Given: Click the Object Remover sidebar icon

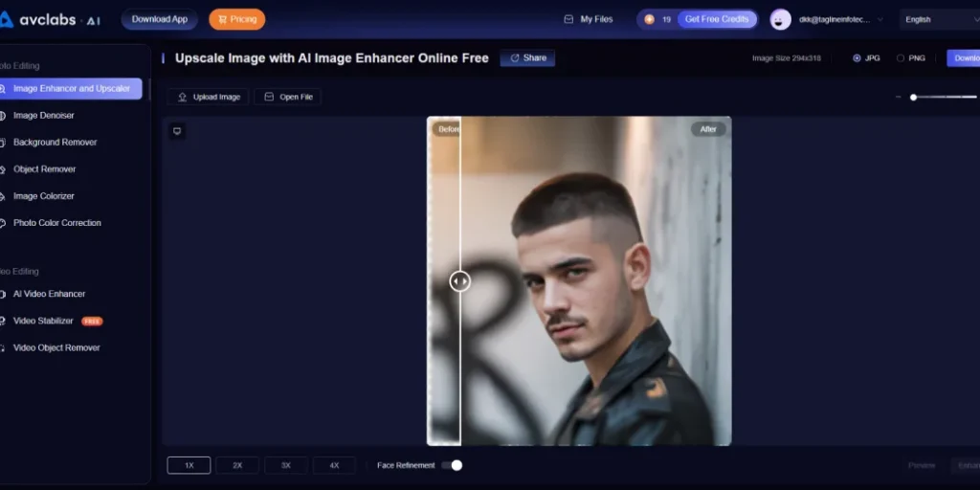Looking at the screenshot, I should pos(3,169).
